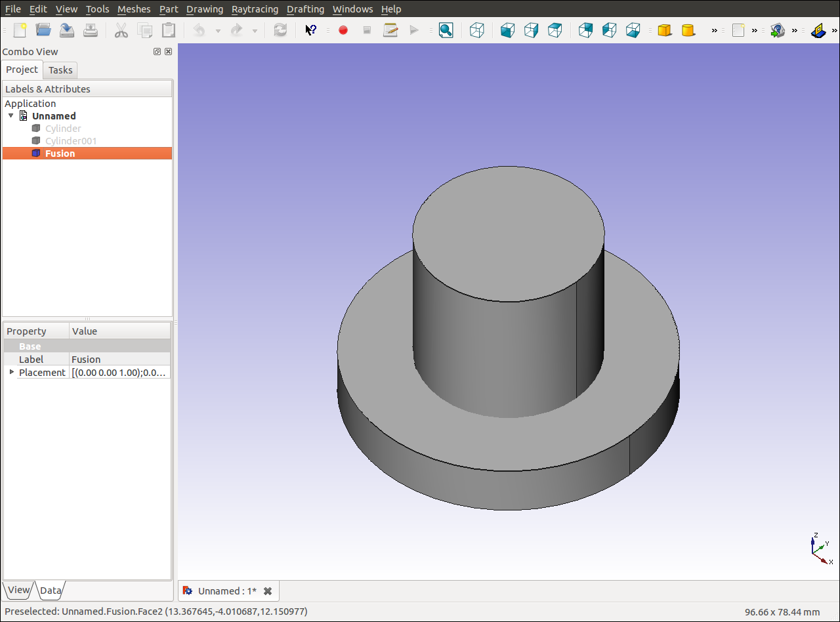Click the Placement value field
The width and height of the screenshot is (840, 622).
point(119,373)
